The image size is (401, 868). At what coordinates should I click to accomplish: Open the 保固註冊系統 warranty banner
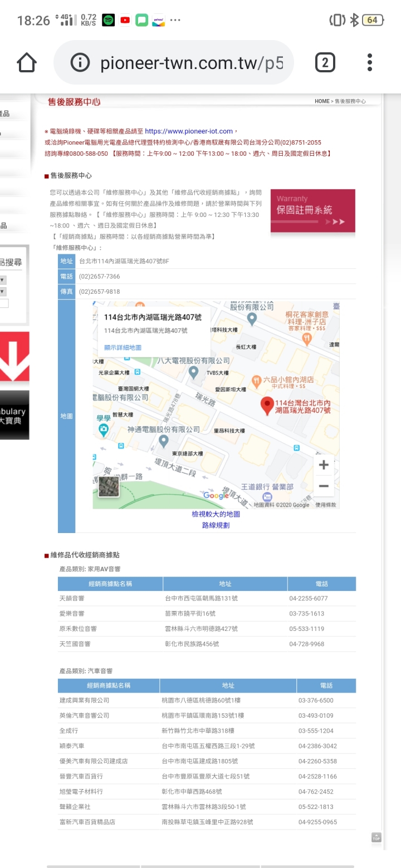tap(312, 211)
